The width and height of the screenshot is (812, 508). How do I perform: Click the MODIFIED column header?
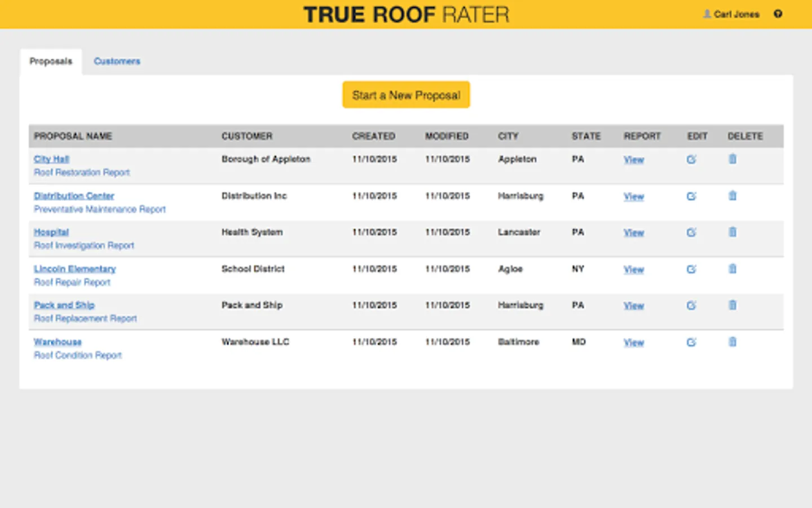point(447,136)
